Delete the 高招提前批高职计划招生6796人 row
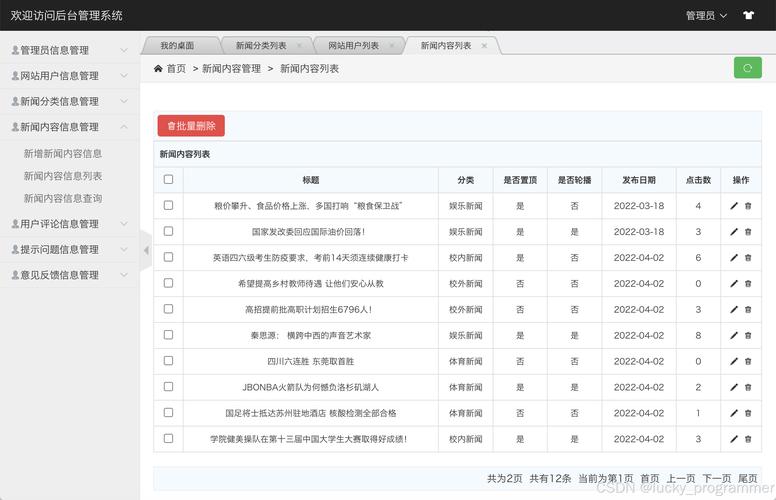776x500 pixels. click(x=748, y=309)
